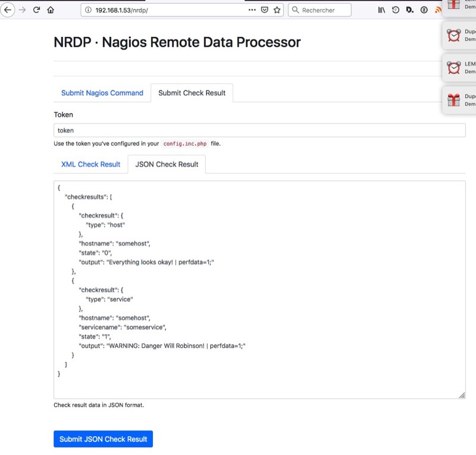Save page to Pocket

point(265,10)
